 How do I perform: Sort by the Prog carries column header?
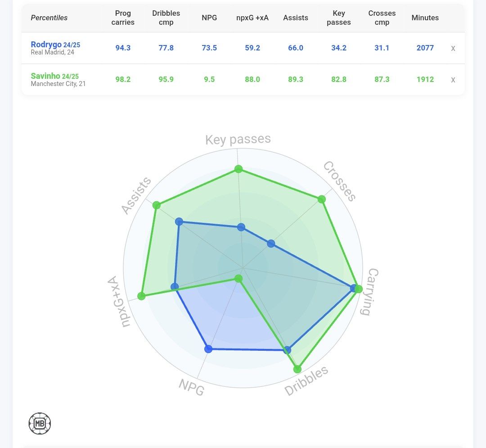pos(123,18)
